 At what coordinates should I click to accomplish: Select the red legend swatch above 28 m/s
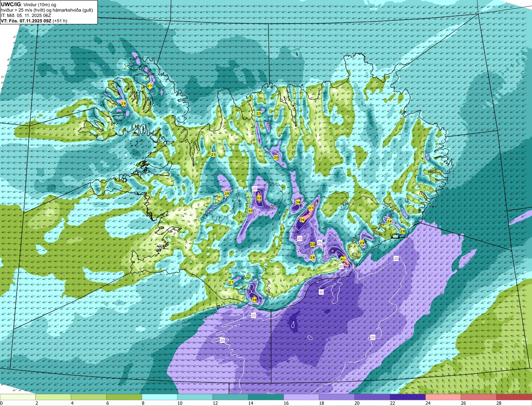point(514,397)
